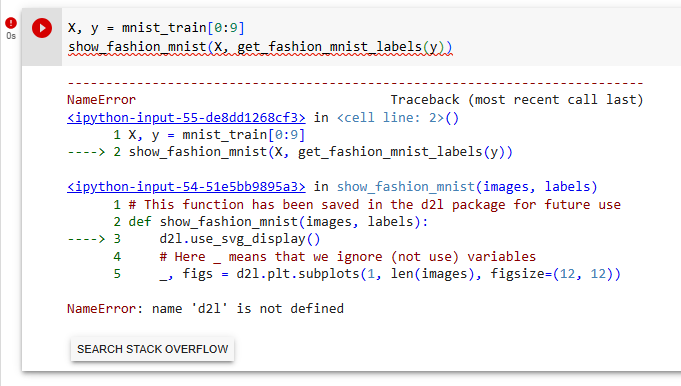Click traceback line 2 marked with the arrow
681x386 pixels.
pyautogui.click(x=290, y=152)
